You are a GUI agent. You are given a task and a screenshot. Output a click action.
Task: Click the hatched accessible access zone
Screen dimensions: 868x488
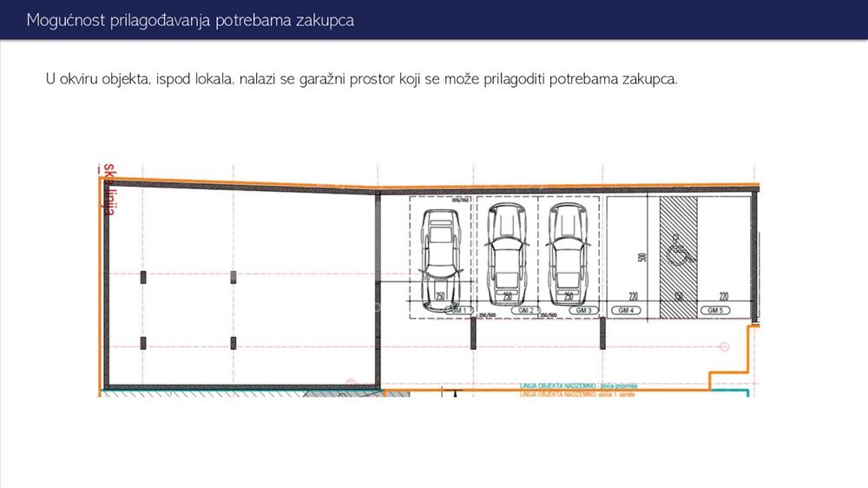click(678, 258)
